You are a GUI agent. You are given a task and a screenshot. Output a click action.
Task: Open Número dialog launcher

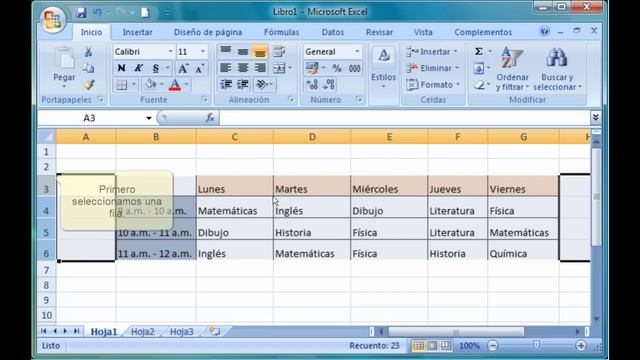tap(358, 99)
